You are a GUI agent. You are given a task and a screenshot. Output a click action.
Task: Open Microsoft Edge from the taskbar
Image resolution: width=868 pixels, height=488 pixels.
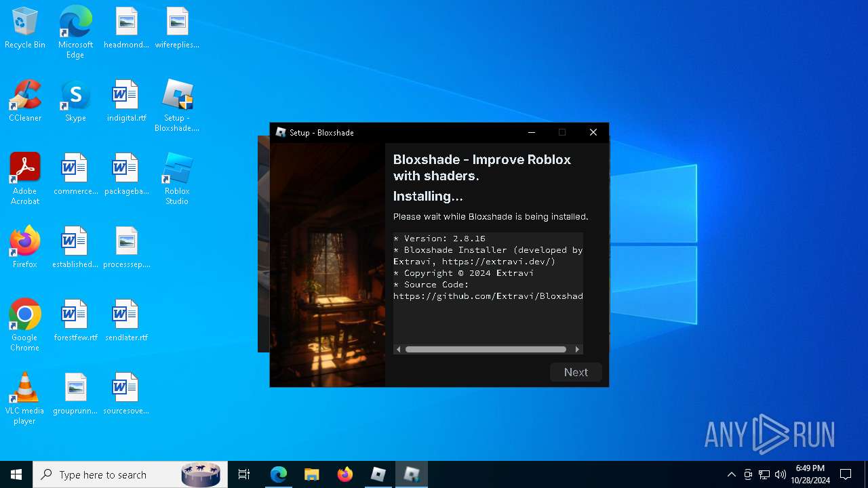[279, 474]
